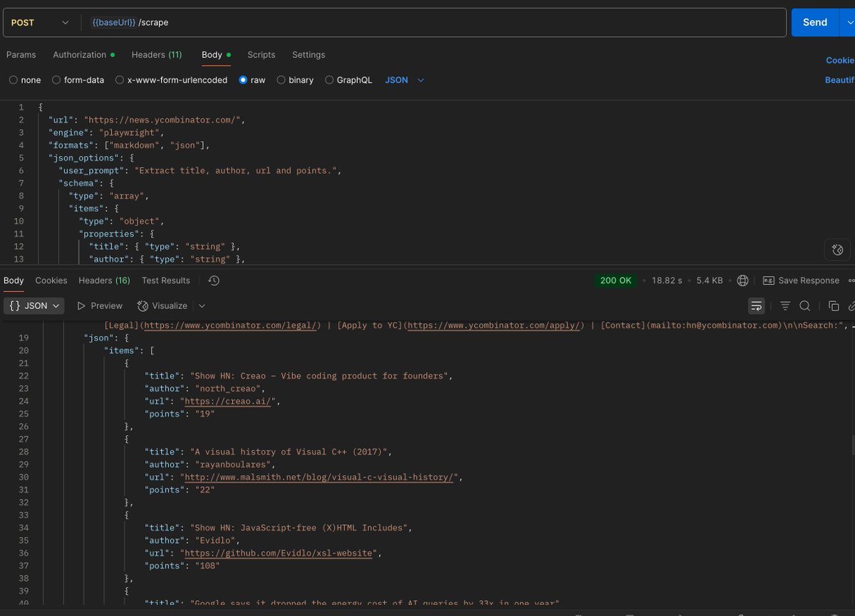This screenshot has width=855, height=616.
Task: Open the request body JSON language dropdown
Action: 405,80
